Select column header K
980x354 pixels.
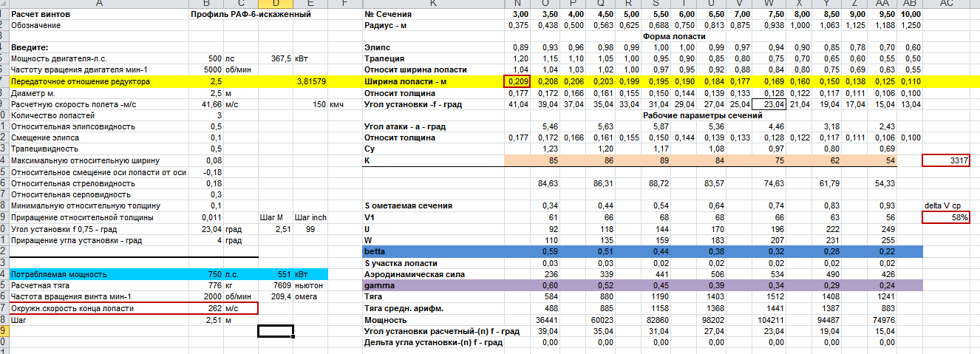coord(432,4)
